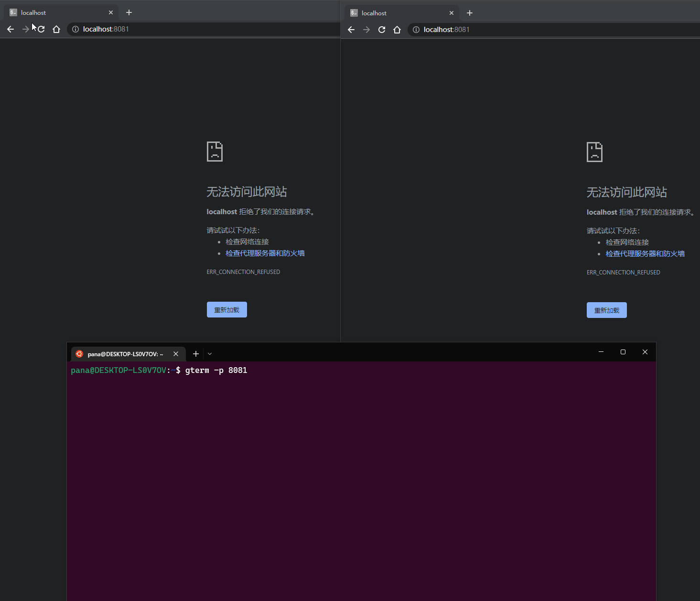This screenshot has width=700, height=601.
Task: Click home icon in right browser window
Action: click(x=397, y=30)
